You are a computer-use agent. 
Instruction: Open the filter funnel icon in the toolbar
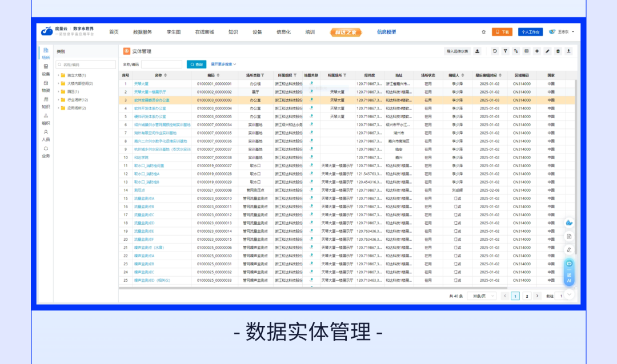click(505, 51)
